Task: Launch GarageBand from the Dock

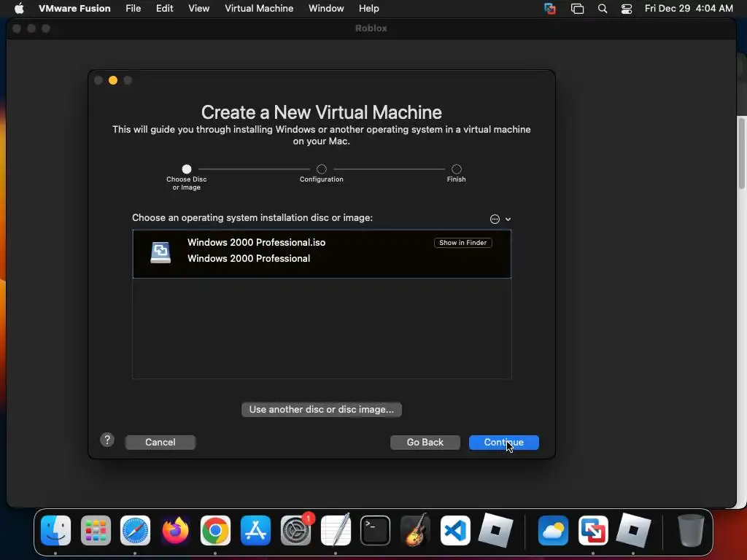Action: click(x=415, y=529)
